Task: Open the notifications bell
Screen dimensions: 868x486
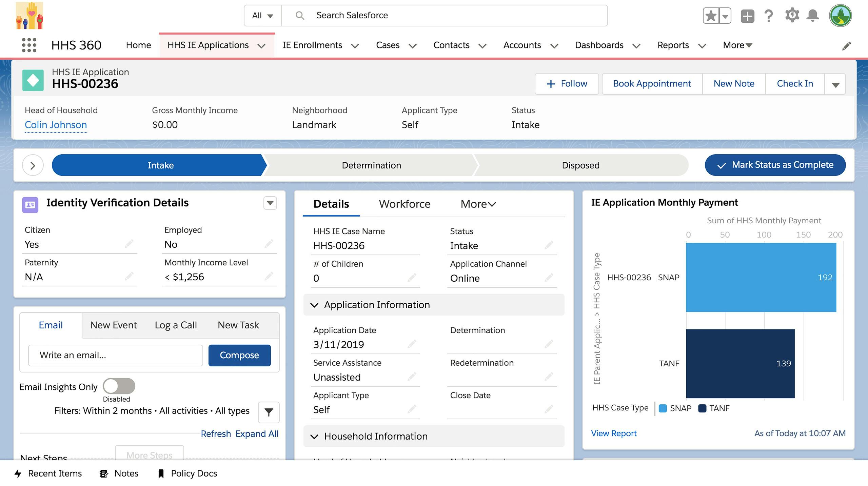Action: click(813, 16)
